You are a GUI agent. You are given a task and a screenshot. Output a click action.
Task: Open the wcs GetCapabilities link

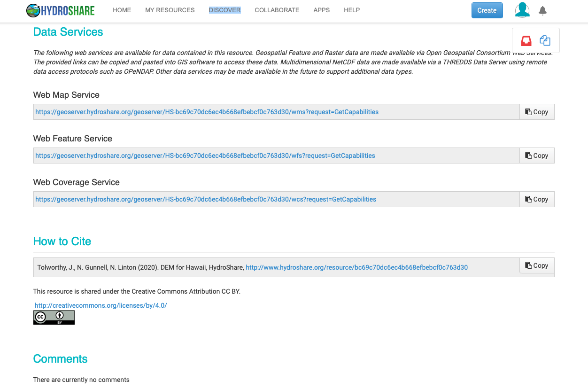click(206, 199)
